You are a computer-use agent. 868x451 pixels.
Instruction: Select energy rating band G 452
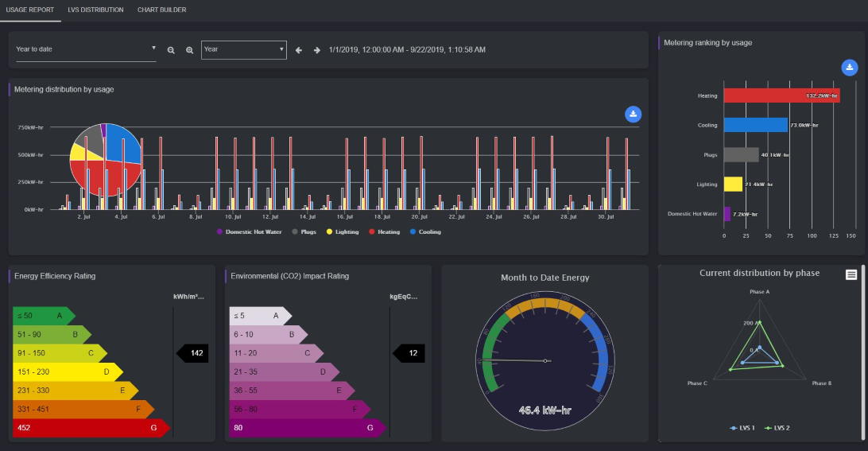91,428
